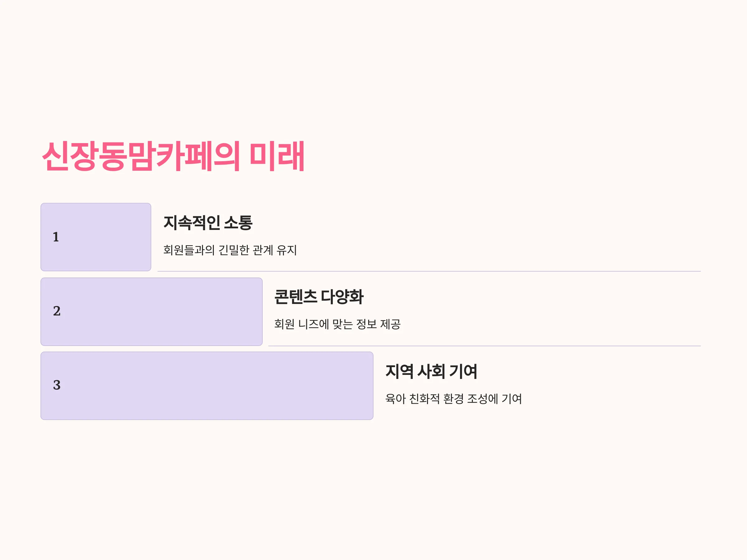Select the text 육아 친화적 환경 조성에 기여
Image resolution: width=747 pixels, height=560 pixels.
453,399
